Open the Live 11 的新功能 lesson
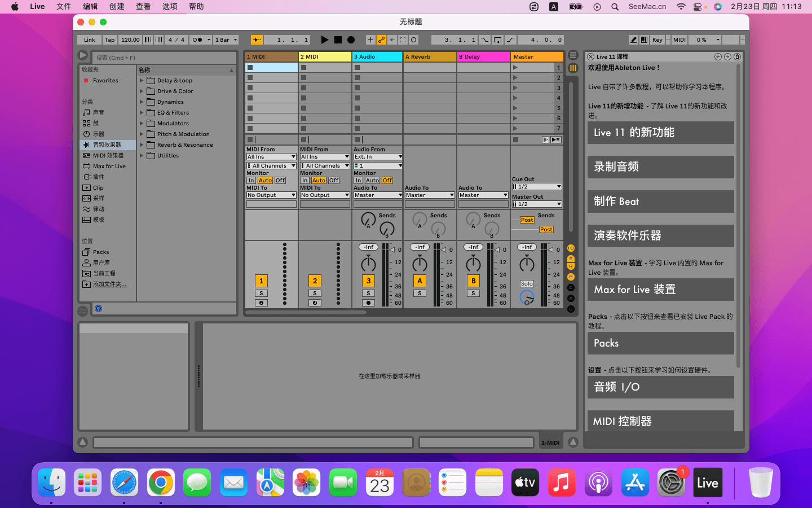Viewport: 812px width, 508px height. pos(661,133)
